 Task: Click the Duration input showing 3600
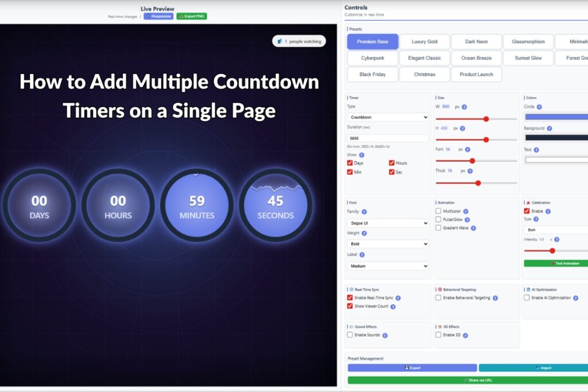387,138
